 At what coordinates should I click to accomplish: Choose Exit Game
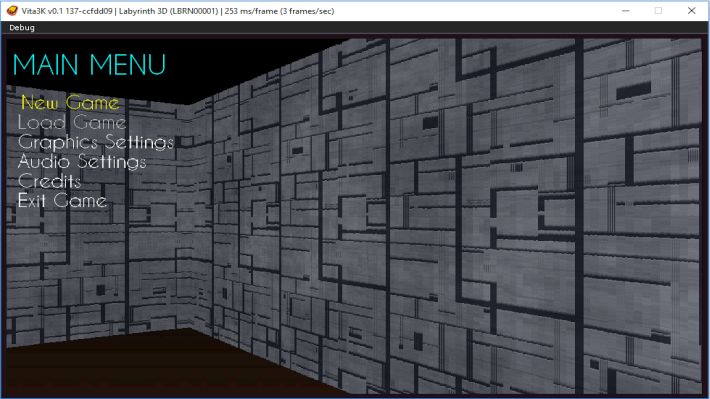click(62, 200)
